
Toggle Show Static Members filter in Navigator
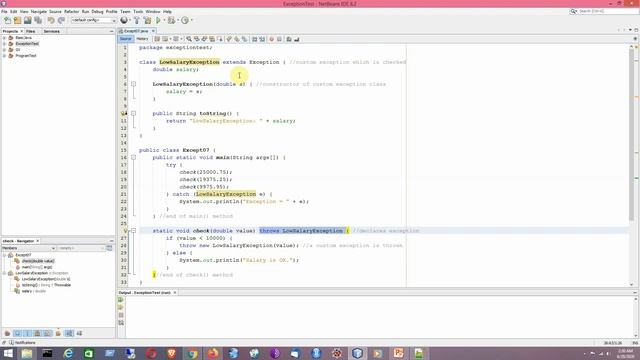(x=28, y=333)
